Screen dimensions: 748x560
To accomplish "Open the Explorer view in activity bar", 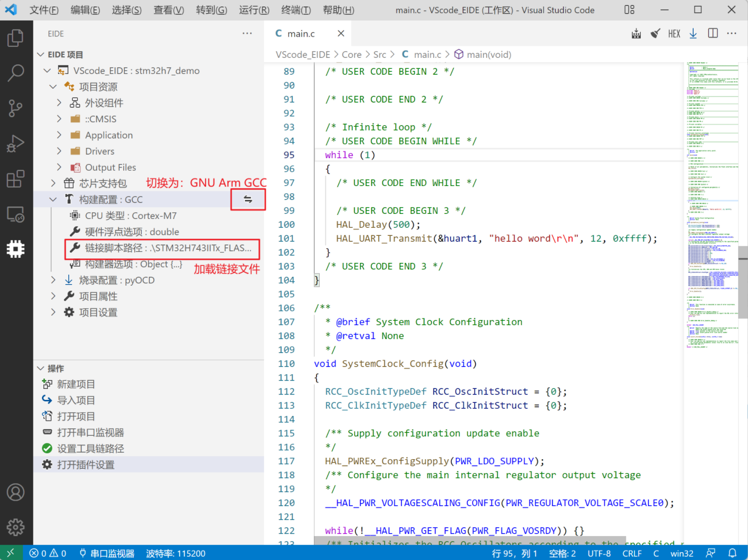I will click(x=15, y=38).
